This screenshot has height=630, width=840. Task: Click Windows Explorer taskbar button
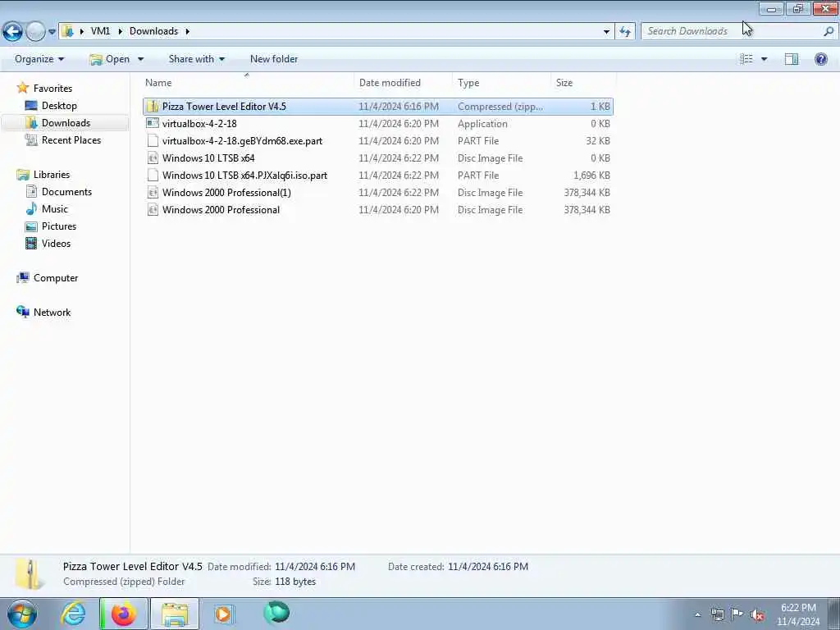click(175, 614)
